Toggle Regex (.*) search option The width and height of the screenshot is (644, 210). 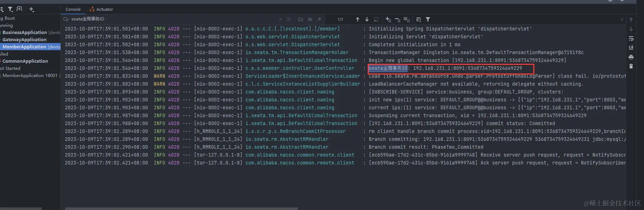[319, 19]
